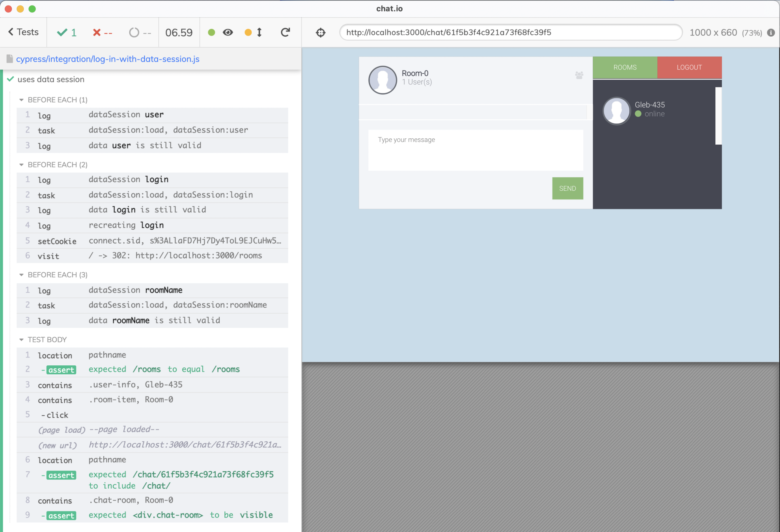Click the viewport info icon

[x=771, y=33]
